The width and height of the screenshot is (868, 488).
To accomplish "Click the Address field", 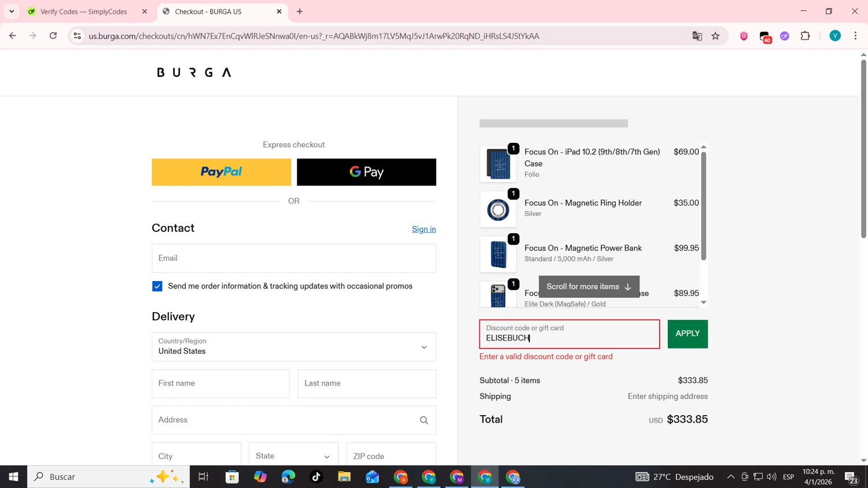I will [x=294, y=420].
